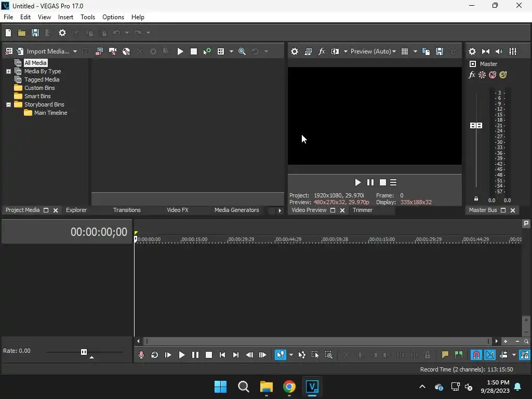Go to the start of the project
Viewport: 532px width, 399px height.
pyautogui.click(x=222, y=355)
